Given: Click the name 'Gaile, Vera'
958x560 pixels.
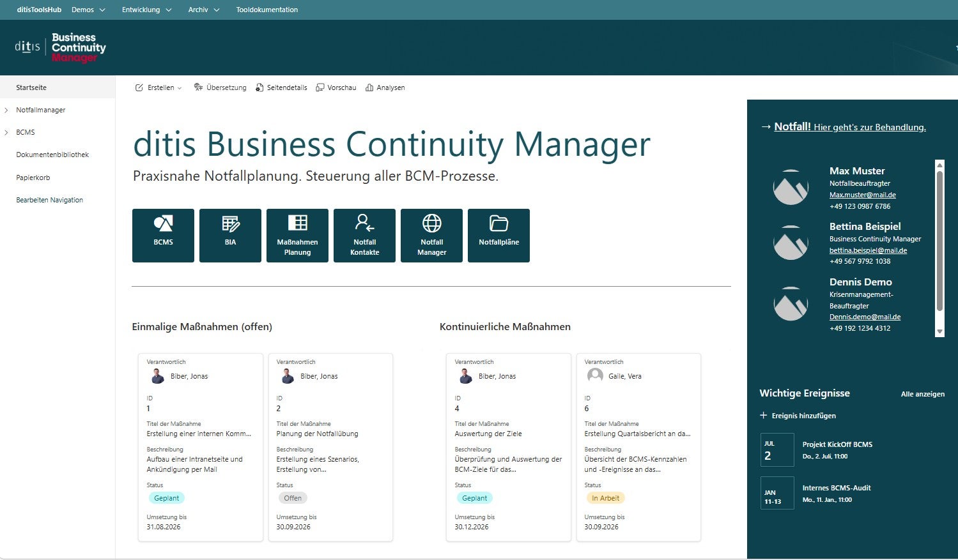Looking at the screenshot, I should (625, 376).
